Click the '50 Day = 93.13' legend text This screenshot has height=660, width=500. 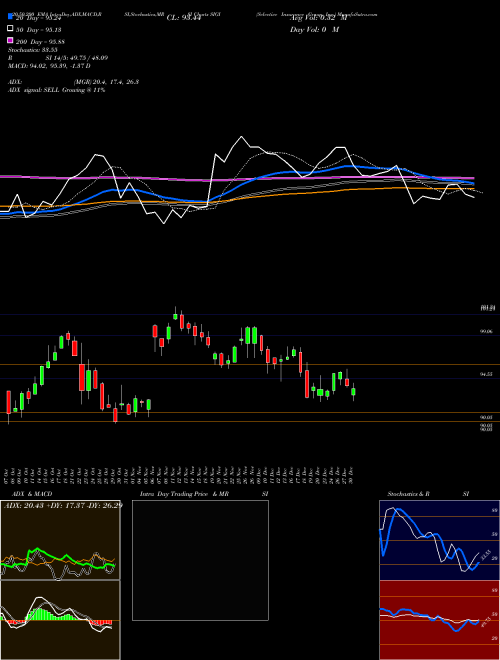tap(38, 29)
